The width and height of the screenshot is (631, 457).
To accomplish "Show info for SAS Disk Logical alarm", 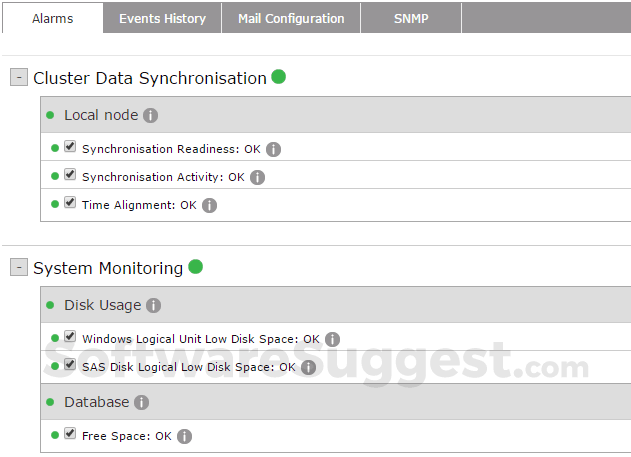I will 309,367.
